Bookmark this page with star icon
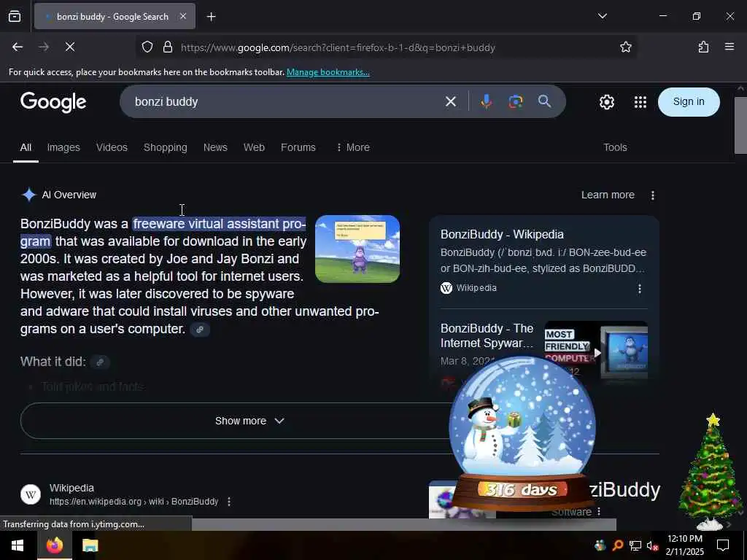 (x=625, y=47)
